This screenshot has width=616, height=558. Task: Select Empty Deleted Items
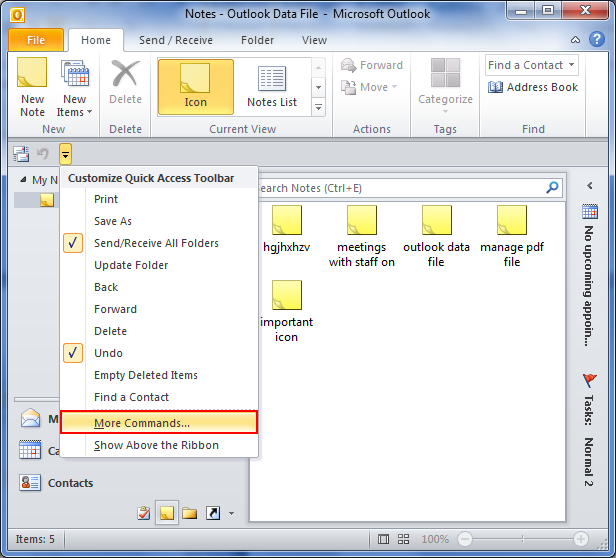coord(159,375)
